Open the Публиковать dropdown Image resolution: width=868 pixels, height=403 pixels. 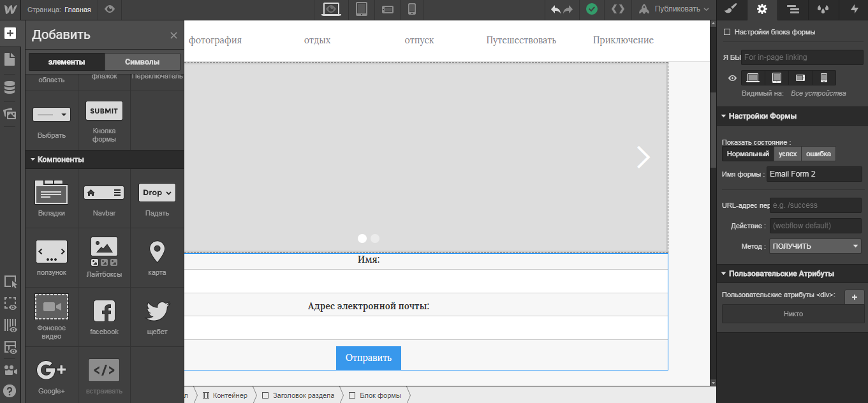674,9
